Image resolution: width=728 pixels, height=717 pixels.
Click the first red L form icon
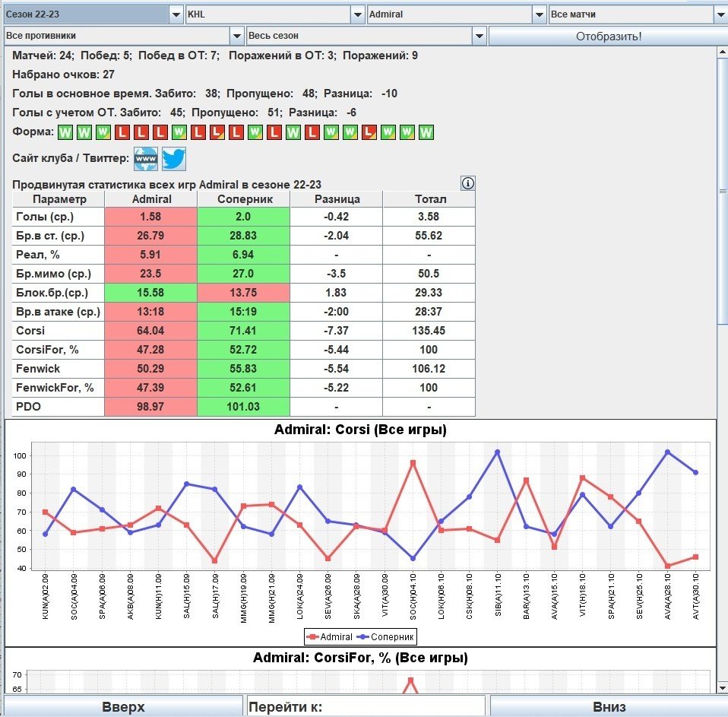(x=122, y=132)
